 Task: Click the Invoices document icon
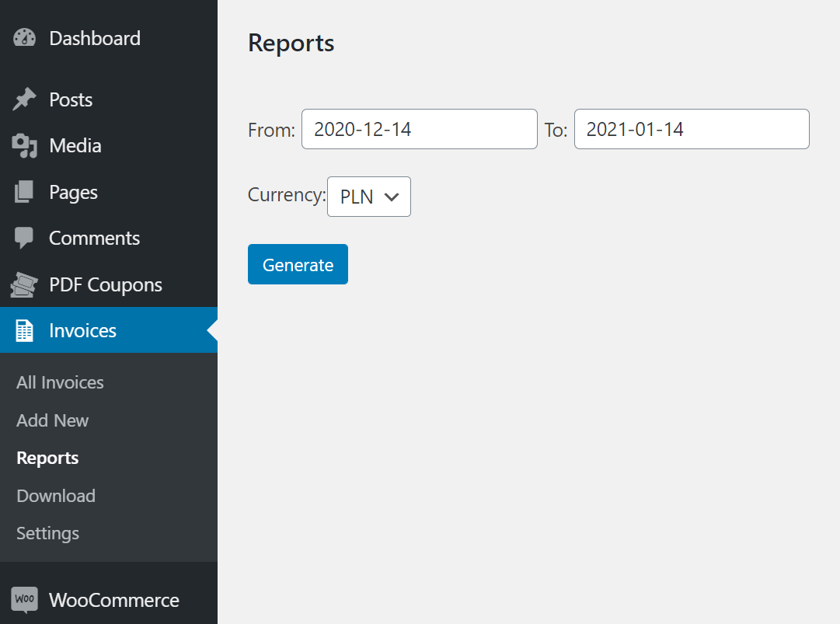pos(24,330)
